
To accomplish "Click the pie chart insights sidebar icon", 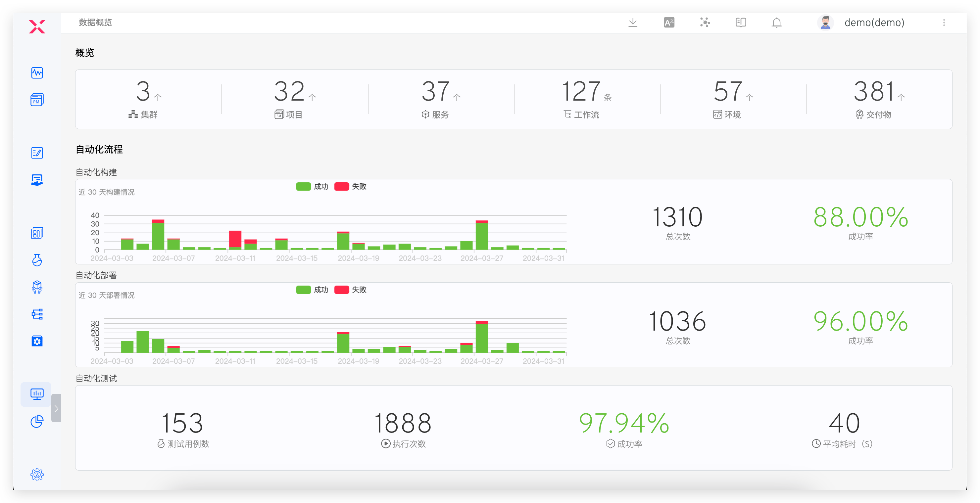I will (37, 421).
